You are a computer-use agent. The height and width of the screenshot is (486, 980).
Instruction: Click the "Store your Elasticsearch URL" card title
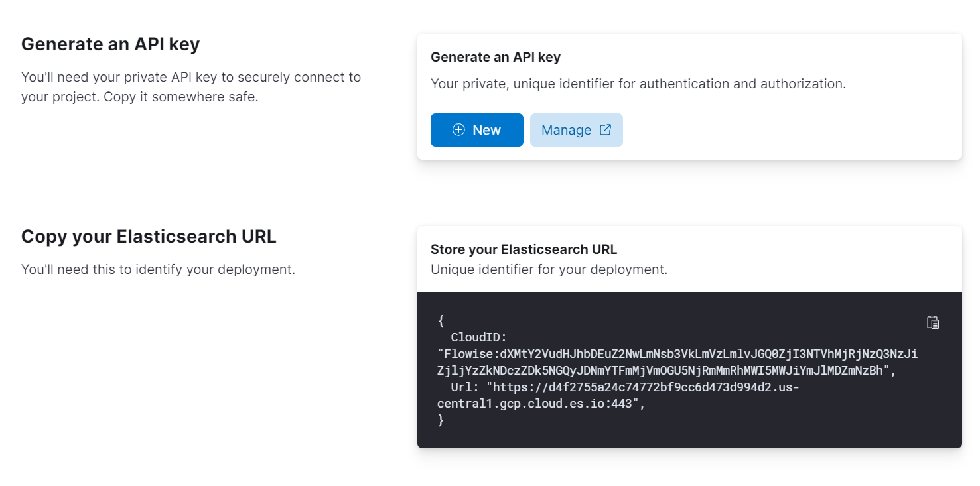[x=524, y=249]
